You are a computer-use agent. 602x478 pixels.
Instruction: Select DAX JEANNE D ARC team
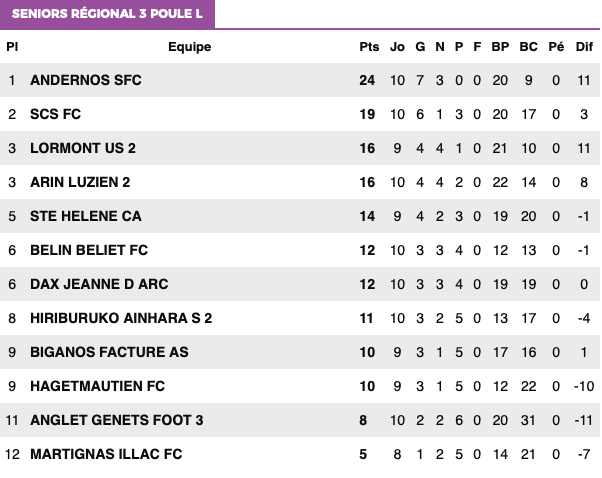(x=99, y=284)
